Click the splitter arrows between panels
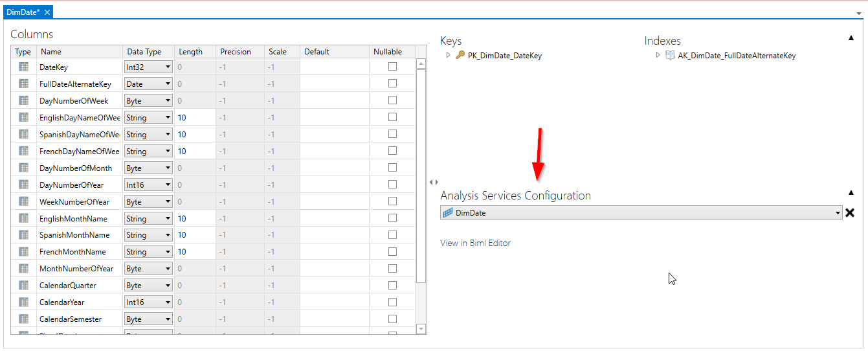The height and width of the screenshot is (351, 868). click(433, 183)
